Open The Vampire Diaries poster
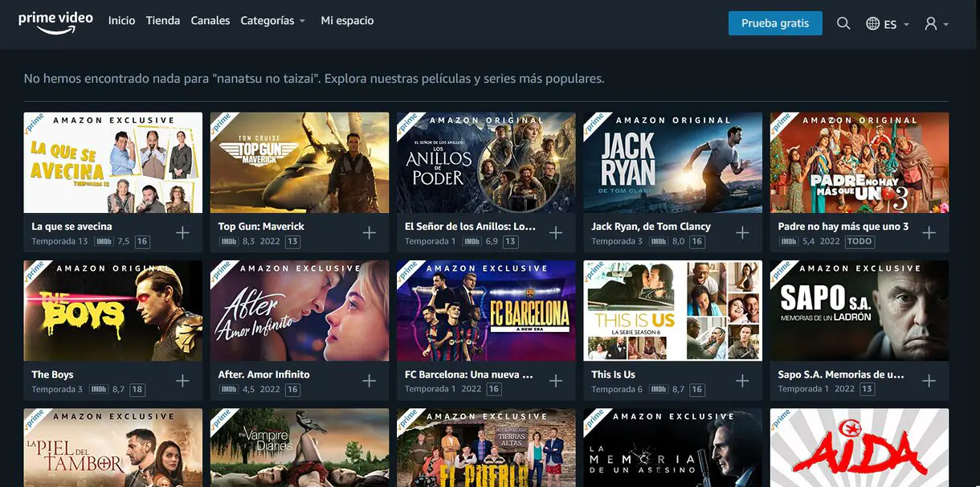The height and width of the screenshot is (487, 980). point(300,448)
